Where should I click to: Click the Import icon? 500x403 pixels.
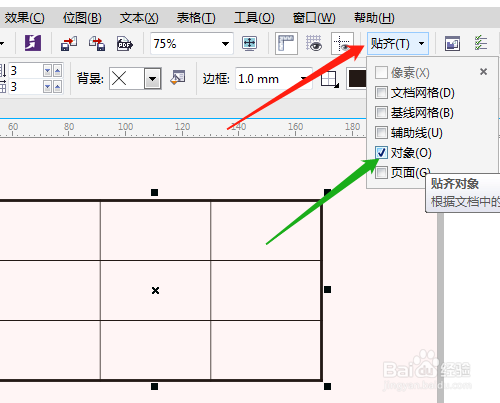pyautogui.click(x=69, y=43)
